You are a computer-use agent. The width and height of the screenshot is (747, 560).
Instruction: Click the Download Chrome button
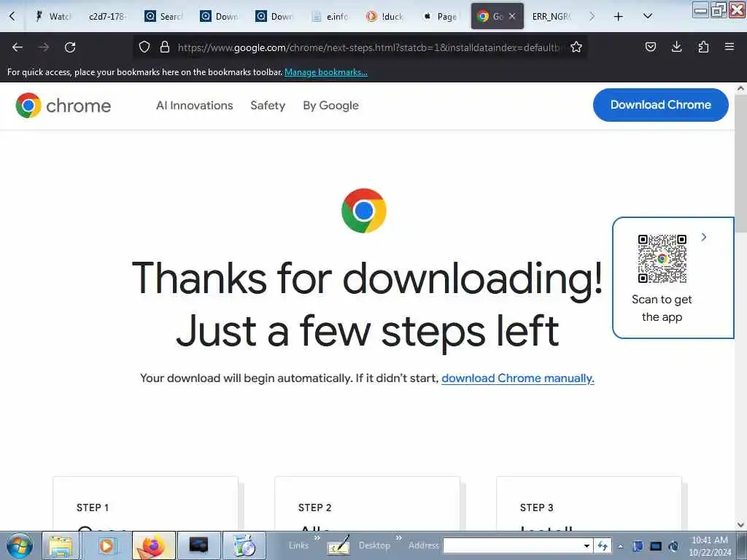click(660, 105)
